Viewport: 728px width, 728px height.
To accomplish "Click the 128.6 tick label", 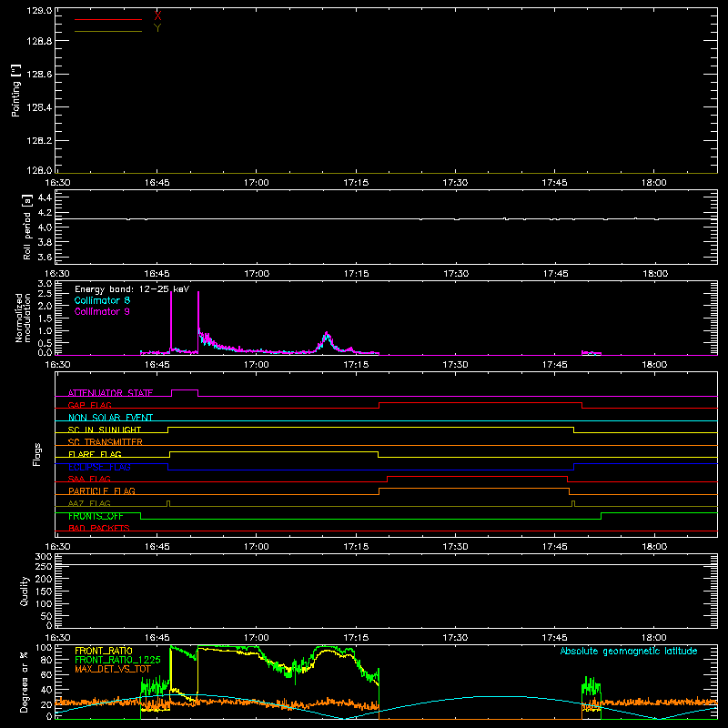I will tap(39, 75).
